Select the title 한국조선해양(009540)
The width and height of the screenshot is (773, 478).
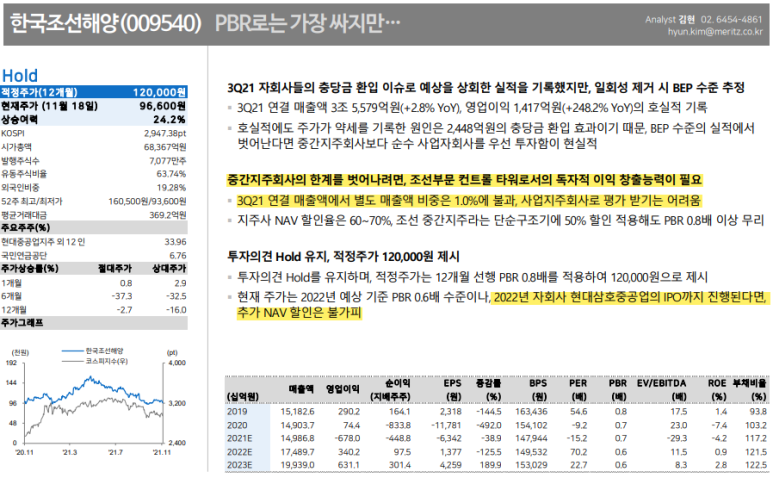(x=105, y=23)
